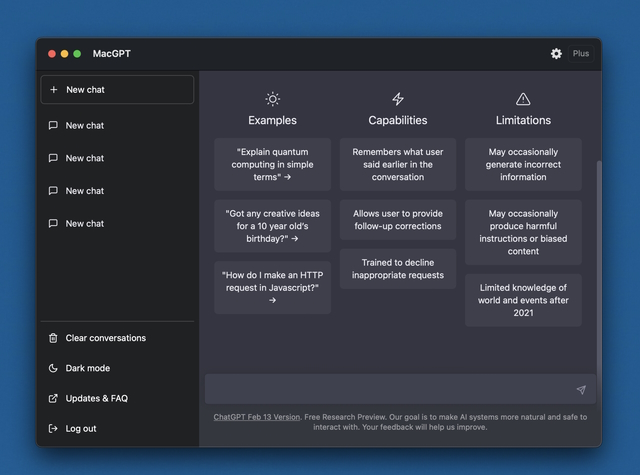The width and height of the screenshot is (640, 475).
Task: Open settings via the gear icon
Action: 556,53
